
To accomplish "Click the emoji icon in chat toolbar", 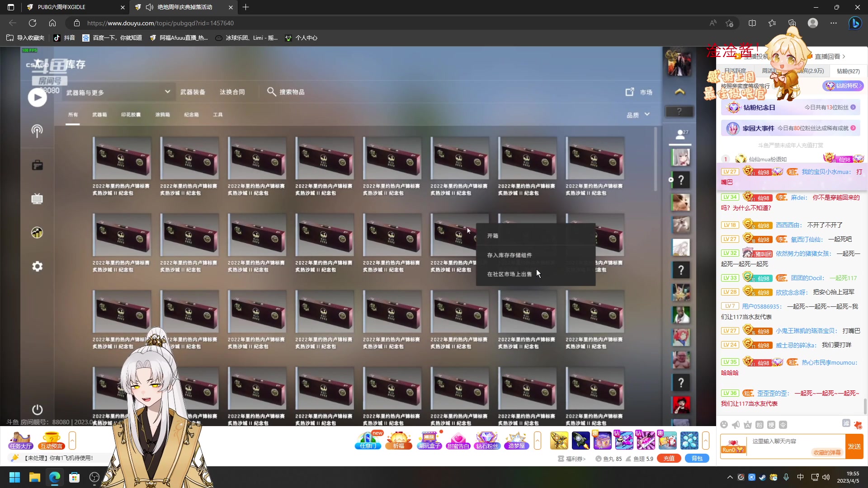I will click(724, 425).
